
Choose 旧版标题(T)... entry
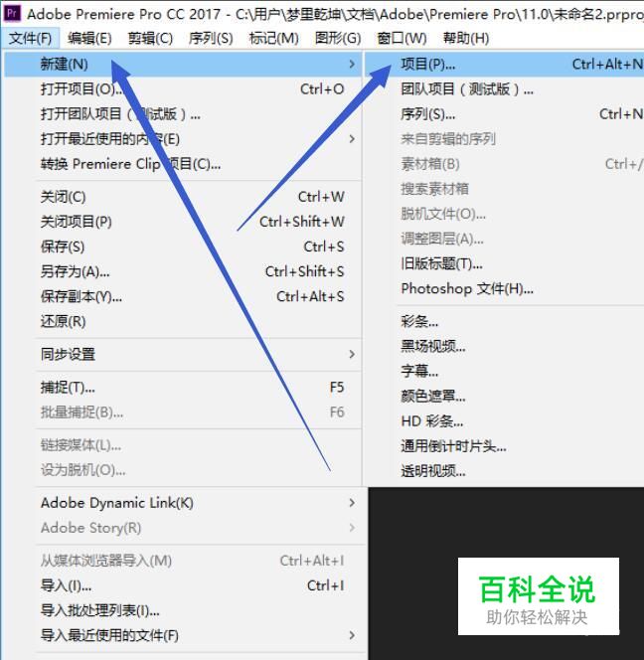pyautogui.click(x=504, y=264)
